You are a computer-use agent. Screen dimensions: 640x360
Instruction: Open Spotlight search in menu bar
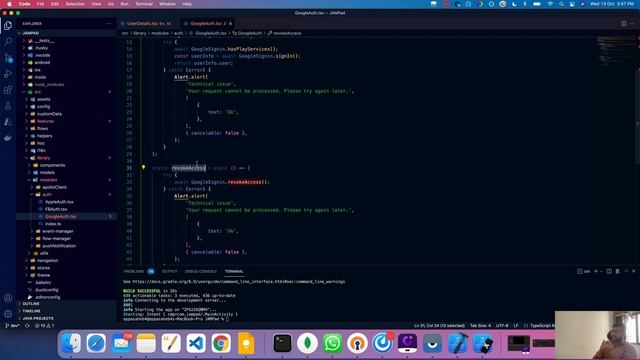pos(561,4)
